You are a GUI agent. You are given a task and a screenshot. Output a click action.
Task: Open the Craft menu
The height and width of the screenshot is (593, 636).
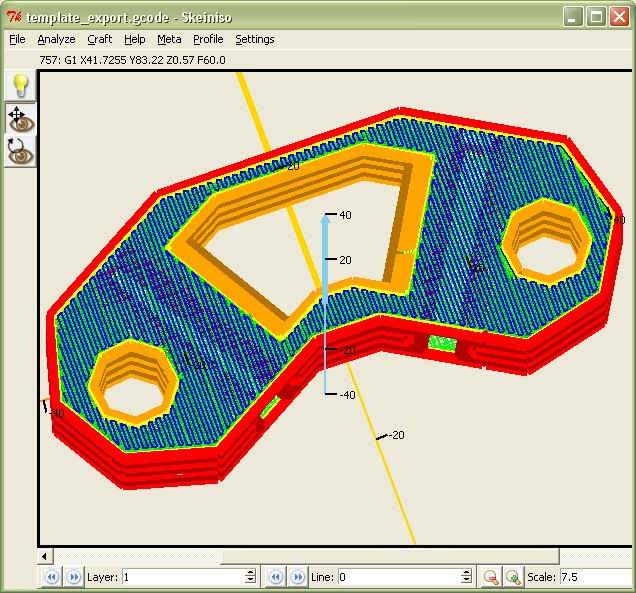click(x=99, y=39)
